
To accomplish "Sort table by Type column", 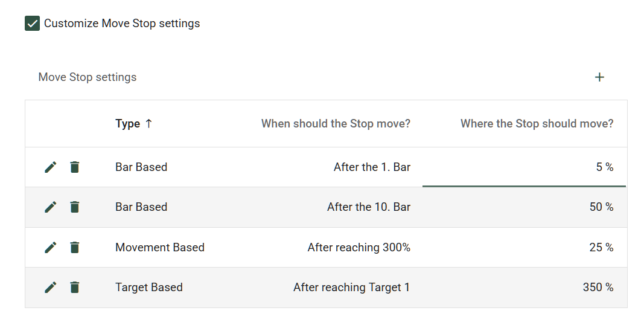I will click(x=127, y=124).
